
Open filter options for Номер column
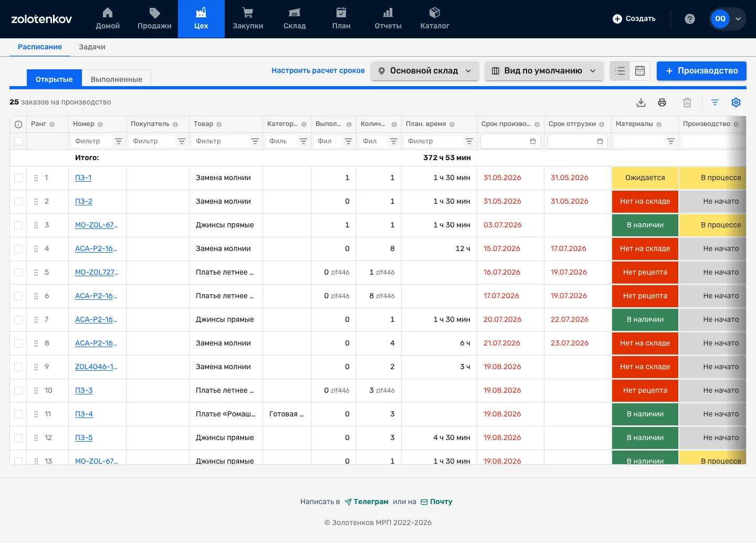pos(119,141)
